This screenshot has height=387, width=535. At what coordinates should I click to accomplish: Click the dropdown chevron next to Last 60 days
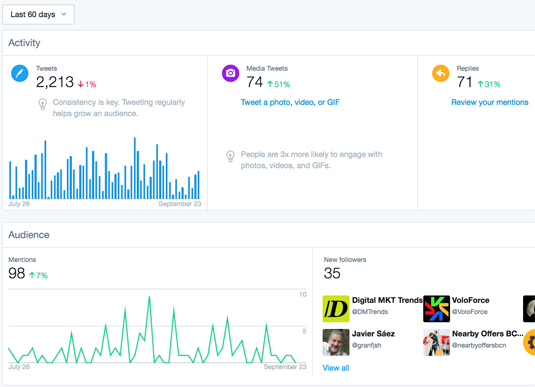(64, 14)
